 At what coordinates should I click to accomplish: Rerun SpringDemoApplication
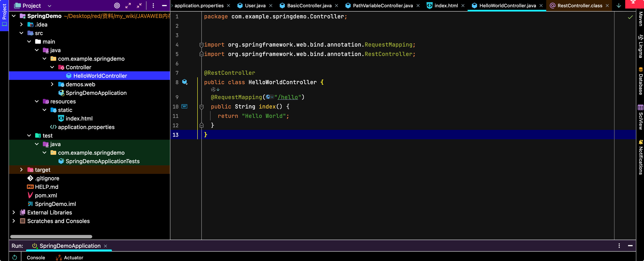[x=15, y=257]
